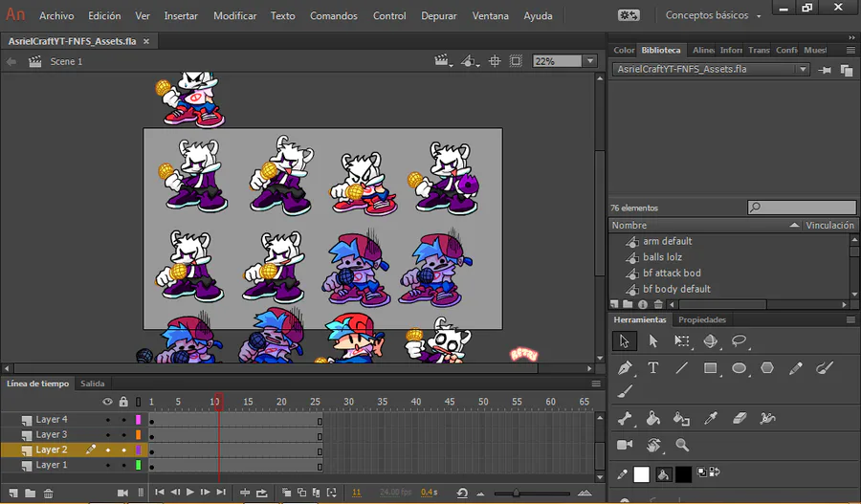Switch to the Propiedades tab
The width and height of the screenshot is (861, 504).
[x=701, y=319]
